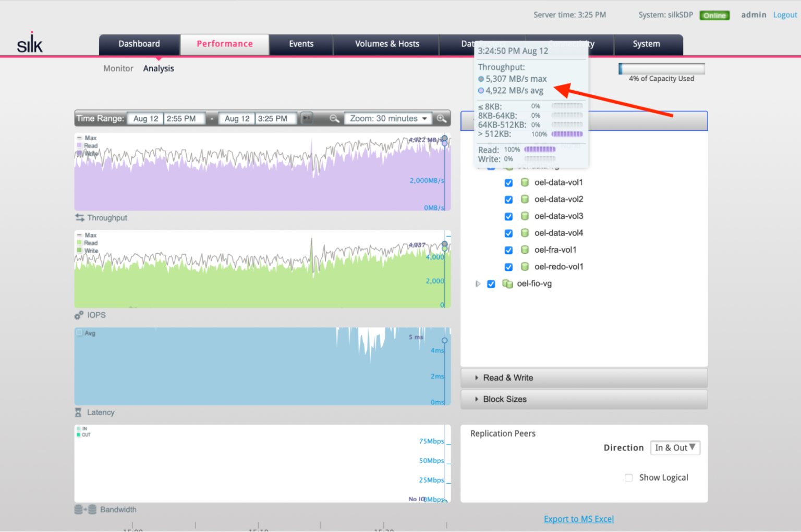This screenshot has width=801, height=532.
Task: Open the Dashboard tab
Action: coord(139,44)
